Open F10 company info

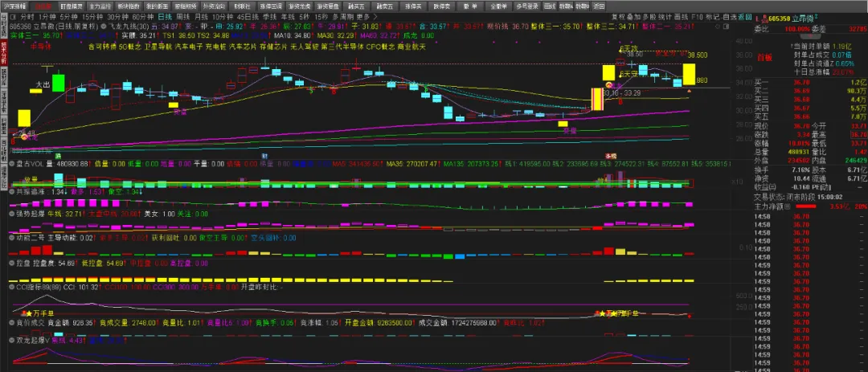pos(697,17)
